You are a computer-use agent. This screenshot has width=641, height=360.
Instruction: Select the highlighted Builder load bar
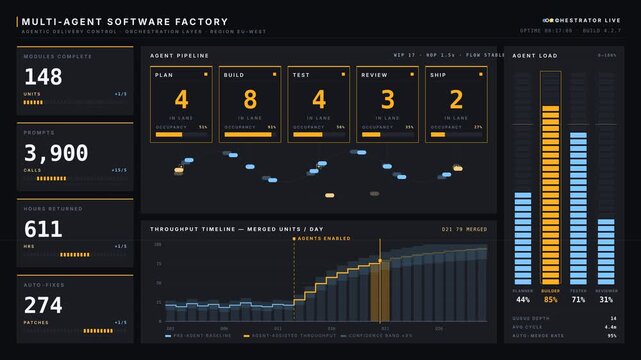click(x=551, y=195)
